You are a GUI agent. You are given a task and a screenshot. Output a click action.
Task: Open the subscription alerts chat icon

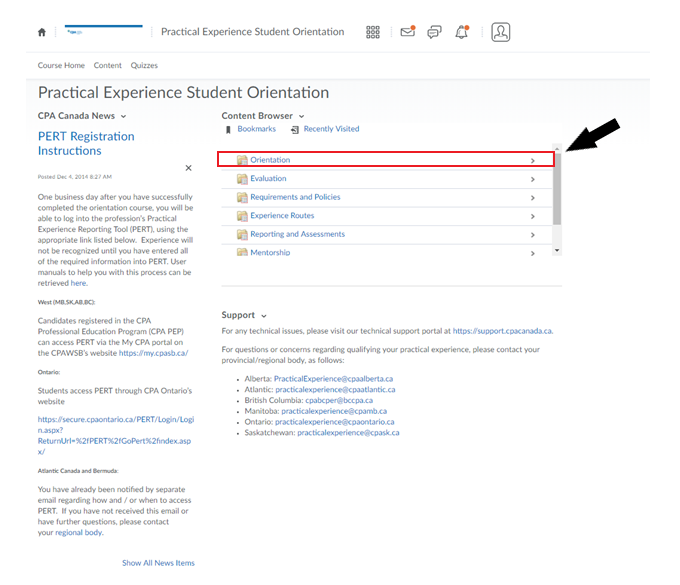click(434, 32)
